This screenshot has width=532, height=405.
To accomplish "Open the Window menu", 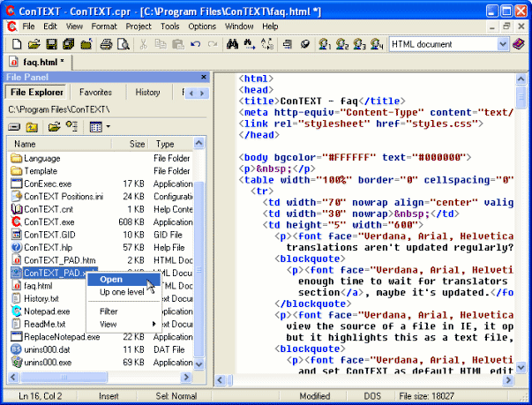I will pos(239,26).
